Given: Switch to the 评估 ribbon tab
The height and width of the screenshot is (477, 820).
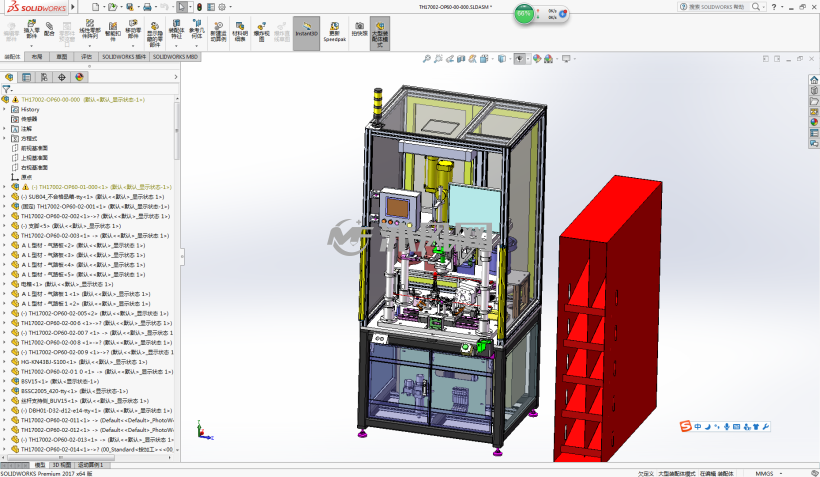Looking at the screenshot, I should tap(86, 56).
